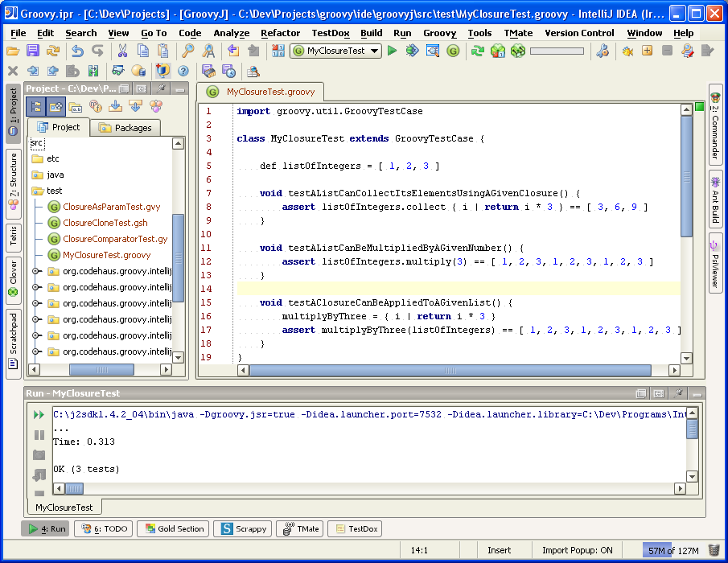Screen dimensions: 728x563
Task: Open the Groovy menu
Action: (x=439, y=33)
